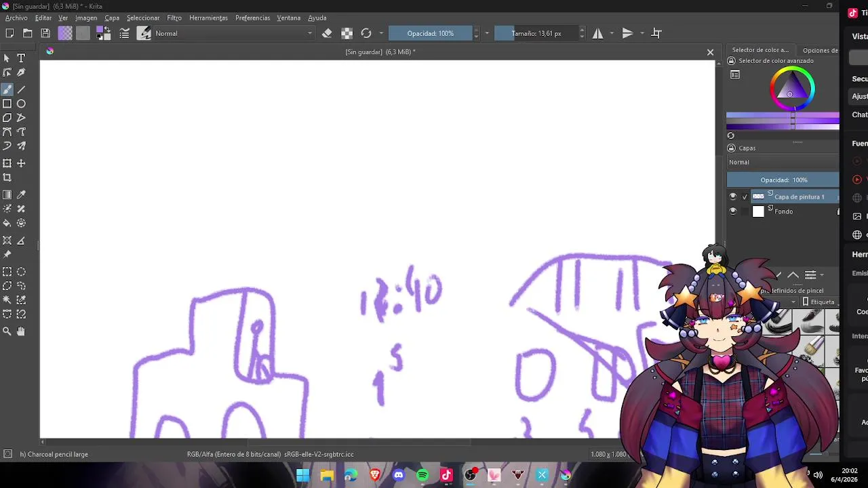868x488 pixels.
Task: Open the Etiqueta brush tag dropdown
Action: 819,302
